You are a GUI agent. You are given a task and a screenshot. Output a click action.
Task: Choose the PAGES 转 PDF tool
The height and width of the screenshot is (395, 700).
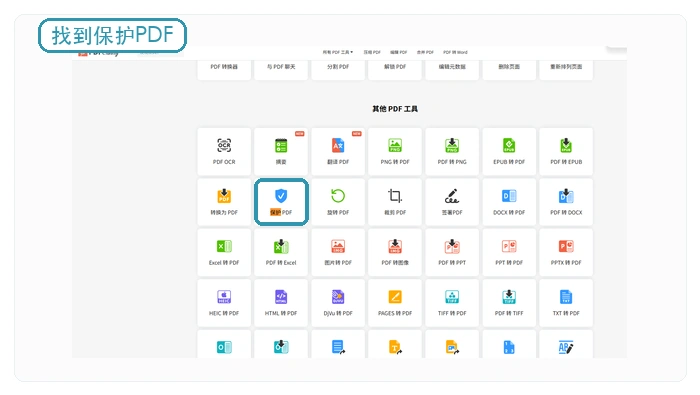(x=395, y=303)
